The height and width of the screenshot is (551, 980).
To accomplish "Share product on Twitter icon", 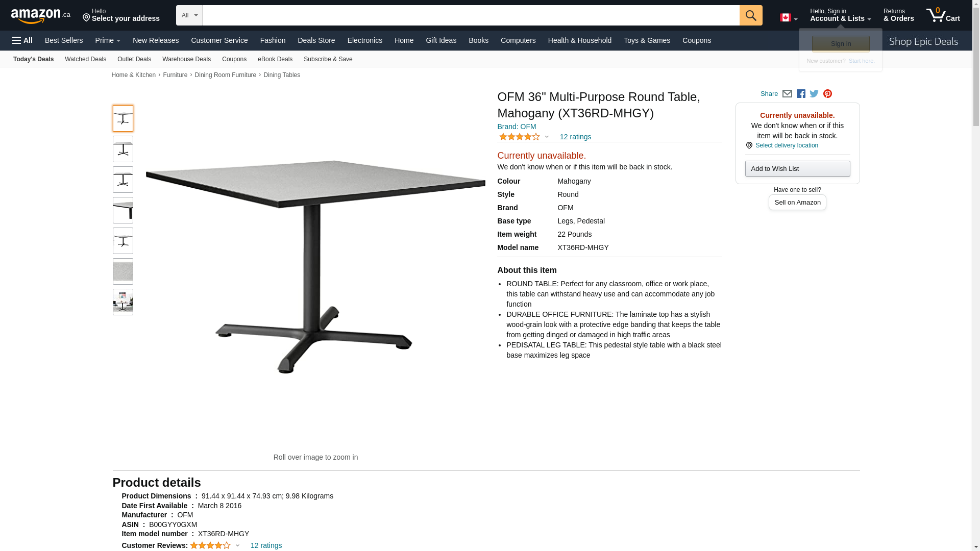I will tap(814, 94).
